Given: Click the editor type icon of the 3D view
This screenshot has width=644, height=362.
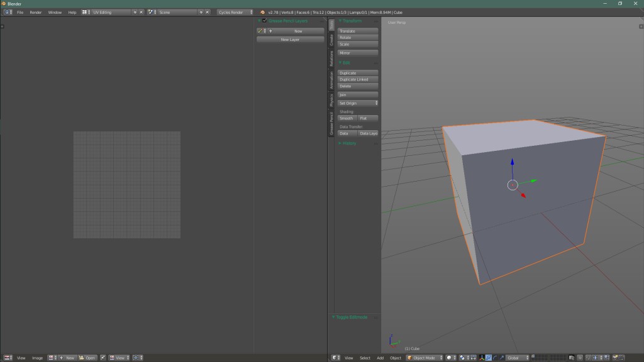Looking at the screenshot, I should point(336,358).
